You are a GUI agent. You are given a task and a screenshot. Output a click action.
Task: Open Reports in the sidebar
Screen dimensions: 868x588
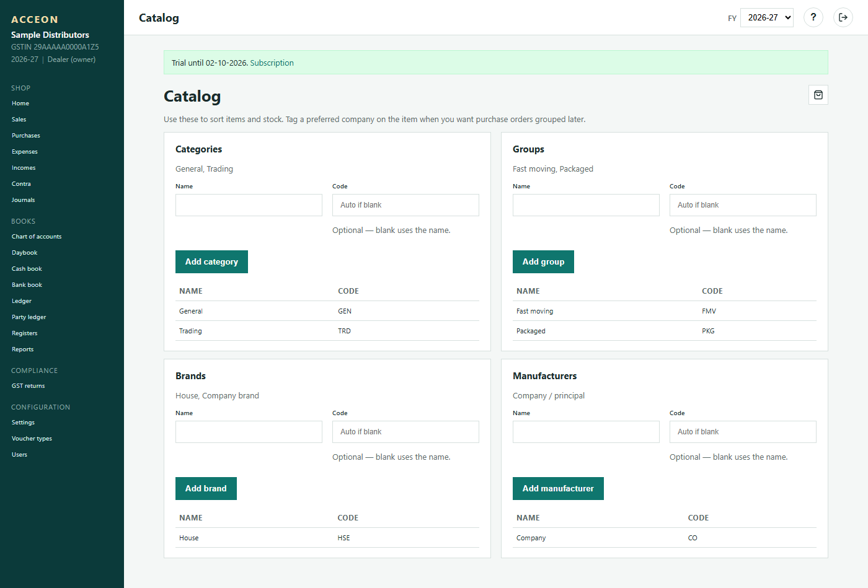pos(23,349)
